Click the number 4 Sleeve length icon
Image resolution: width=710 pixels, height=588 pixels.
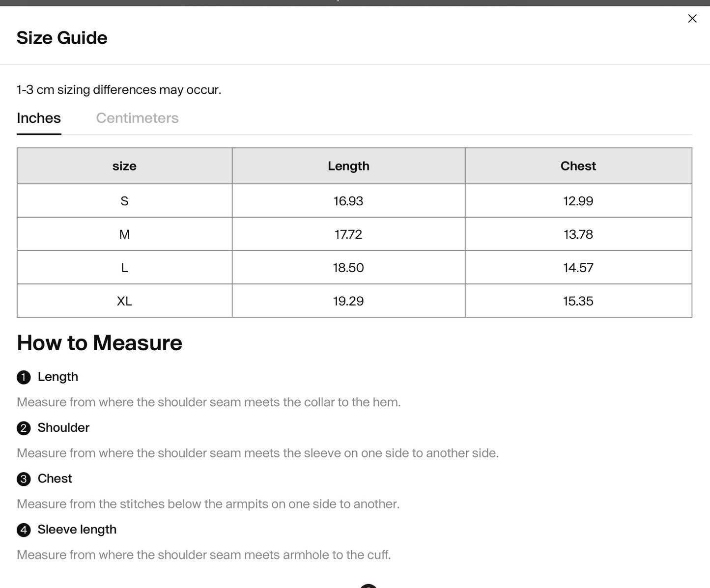pyautogui.click(x=24, y=530)
